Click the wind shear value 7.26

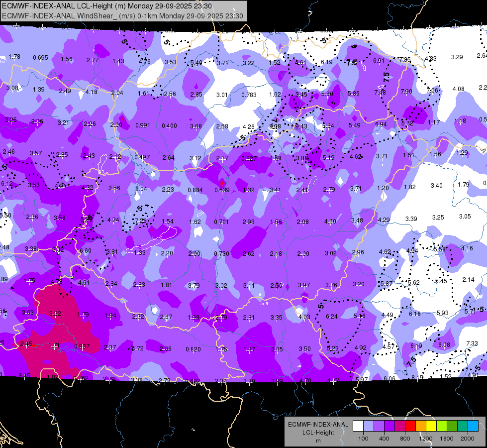[141, 221]
